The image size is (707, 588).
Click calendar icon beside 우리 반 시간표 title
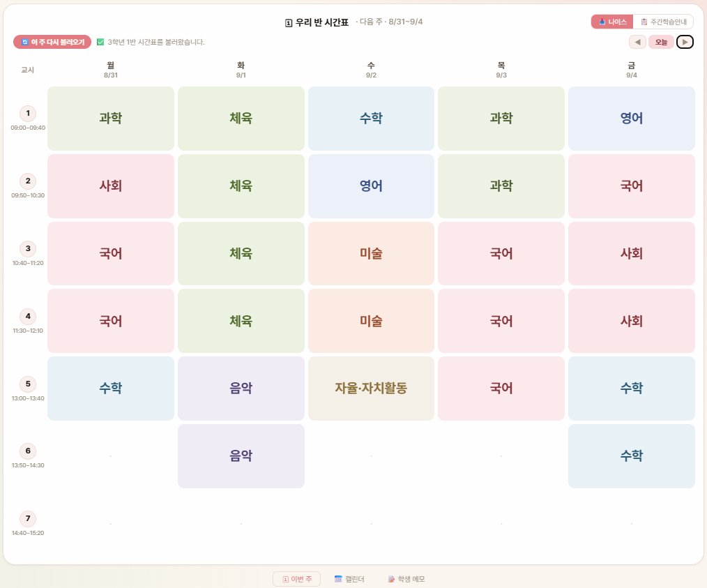[x=289, y=22]
